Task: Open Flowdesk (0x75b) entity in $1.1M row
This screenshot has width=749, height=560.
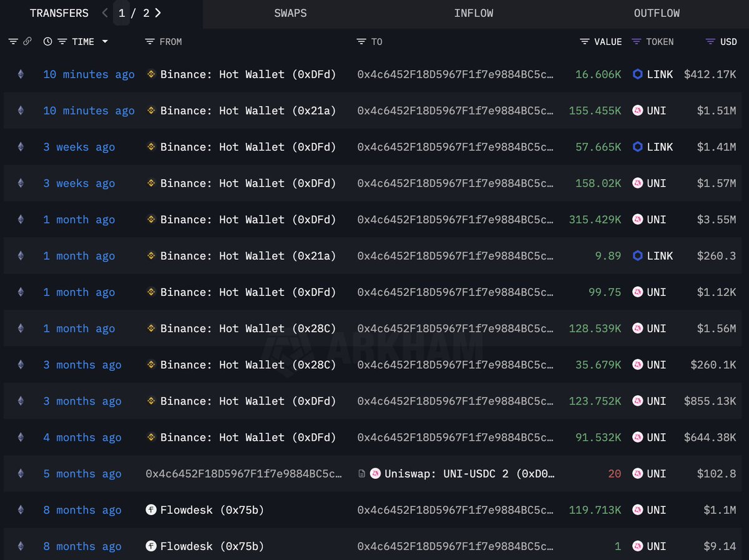Action: 212,510
